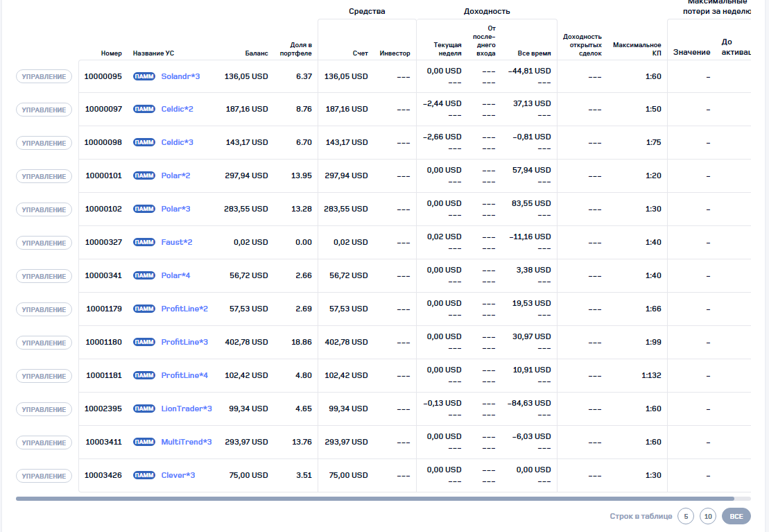
Task: Click the ПАММ badge next to MultiTrend*3
Action: (x=144, y=443)
